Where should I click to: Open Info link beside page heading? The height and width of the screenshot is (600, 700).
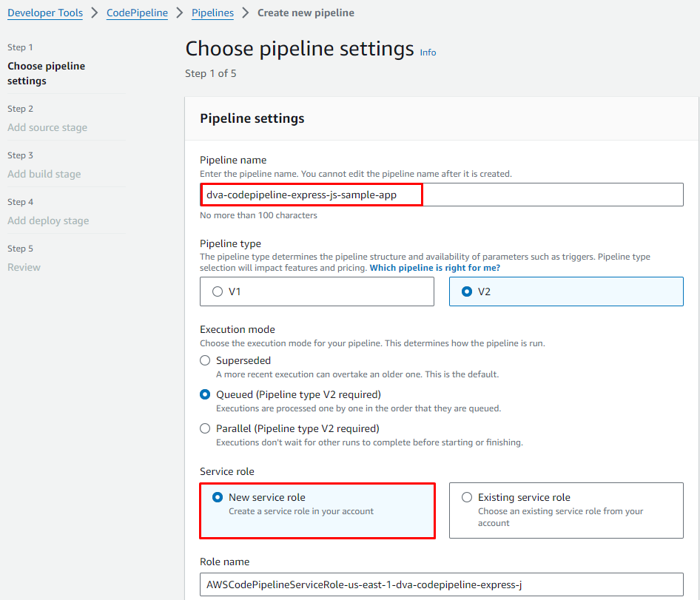point(428,53)
